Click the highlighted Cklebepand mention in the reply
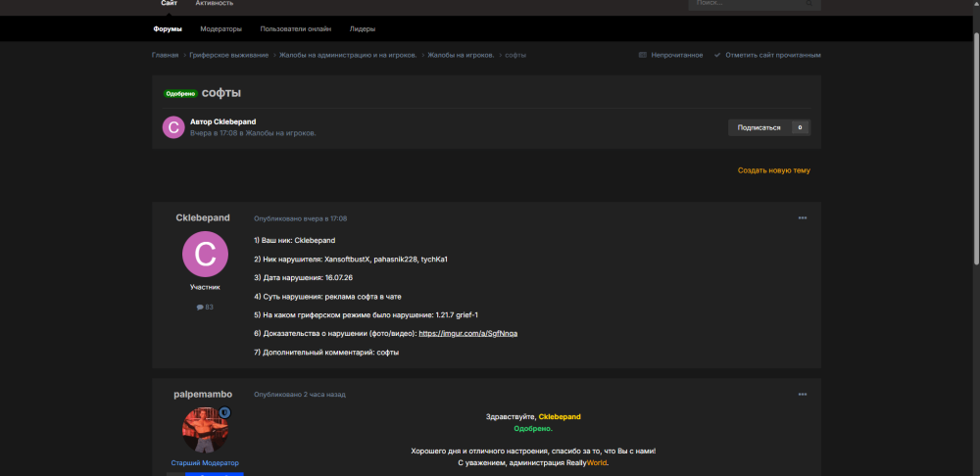 point(560,416)
